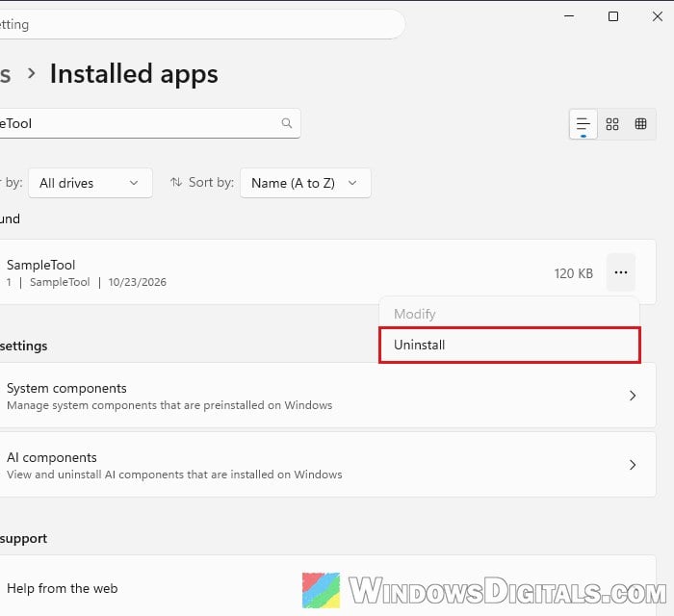Open SampleTool's three-dot options menu
Screen dimensions: 674x616
point(621,272)
